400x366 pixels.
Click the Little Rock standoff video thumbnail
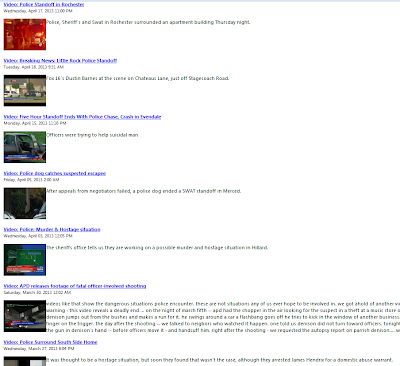pyautogui.click(x=25, y=91)
